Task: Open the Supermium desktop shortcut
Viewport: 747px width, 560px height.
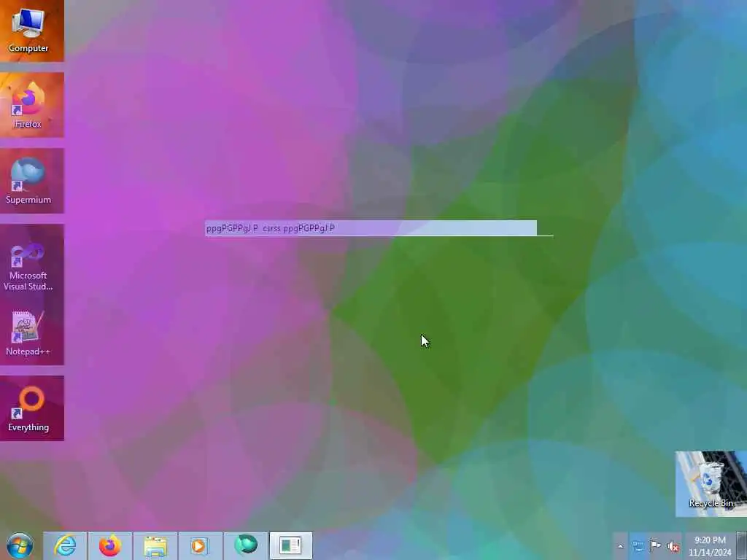Action: pos(28,181)
